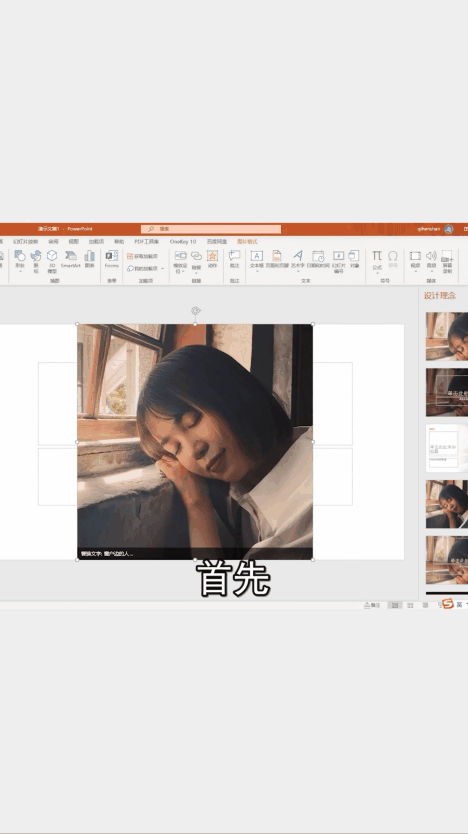Select the first Design Ideas thumbnail
This screenshot has height=834, width=468.
[x=447, y=336]
